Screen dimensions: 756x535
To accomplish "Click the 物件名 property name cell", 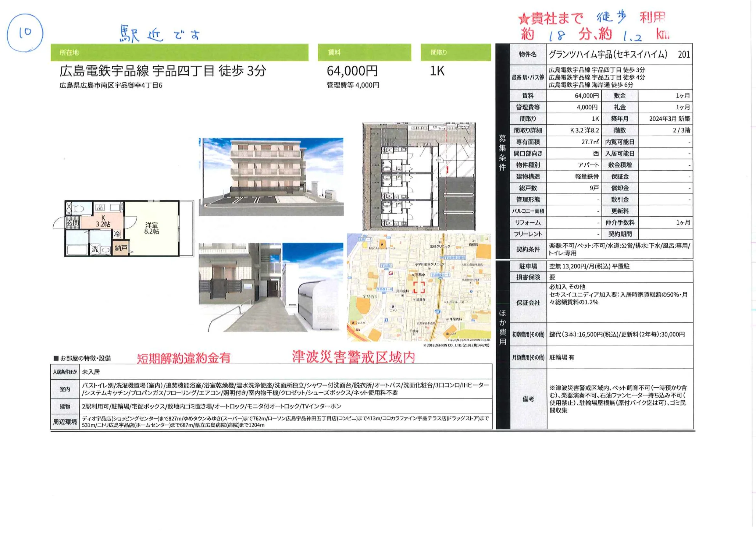I will (528, 54).
